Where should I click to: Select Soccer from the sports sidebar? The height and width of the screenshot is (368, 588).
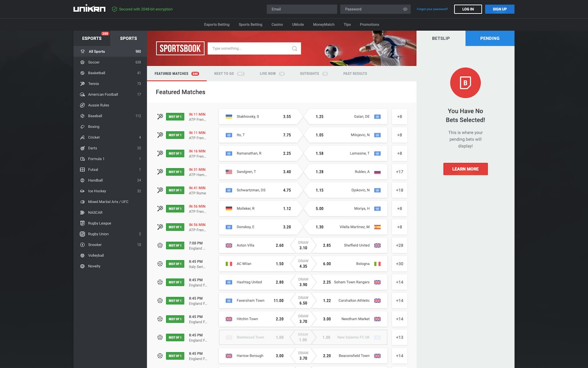click(94, 62)
